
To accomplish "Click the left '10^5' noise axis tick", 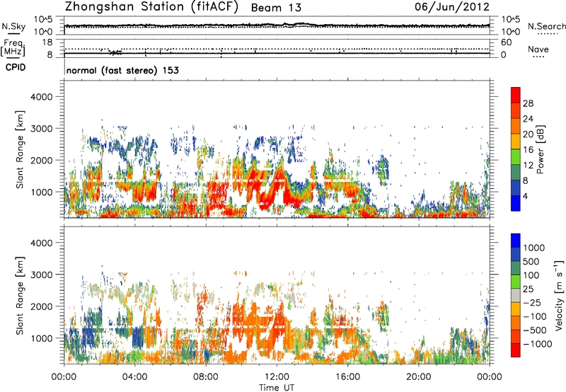I will [x=43, y=19].
